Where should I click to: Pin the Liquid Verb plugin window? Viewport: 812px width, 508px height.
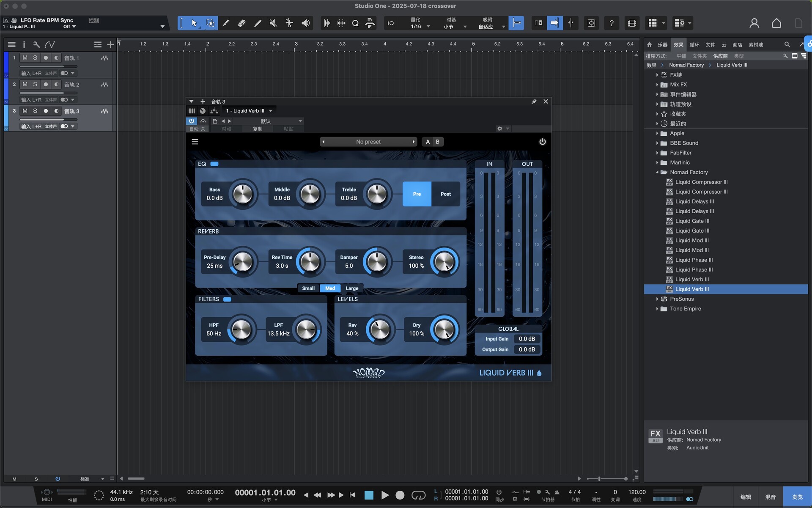pyautogui.click(x=534, y=102)
